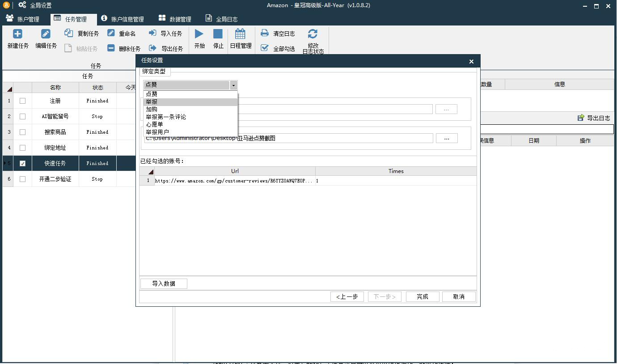Screen dimensions: 617x364
Task: Click the 新建任务 plus icon
Action: (x=17, y=34)
